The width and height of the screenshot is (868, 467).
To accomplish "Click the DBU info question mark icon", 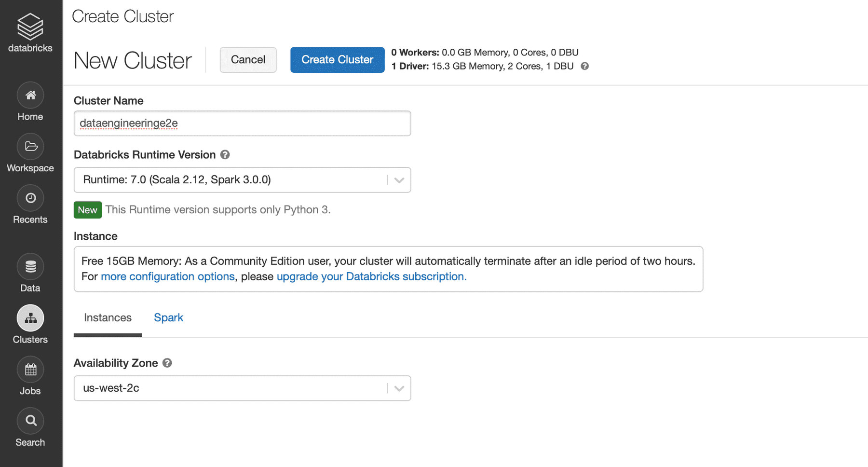I will (x=585, y=66).
